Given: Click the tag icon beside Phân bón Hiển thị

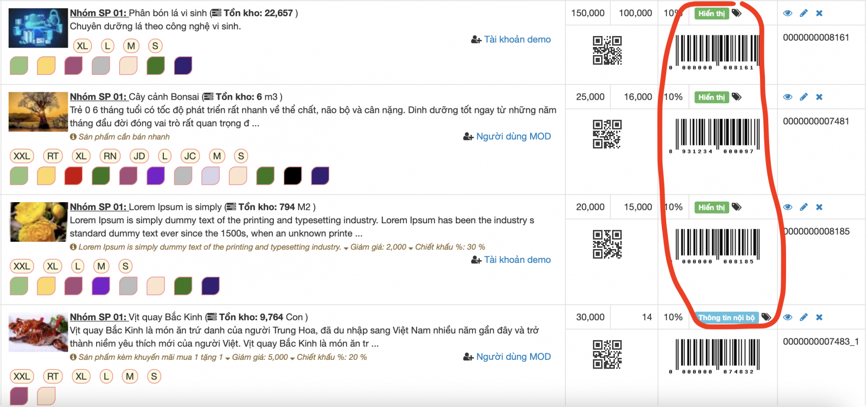Looking at the screenshot, I should [737, 13].
